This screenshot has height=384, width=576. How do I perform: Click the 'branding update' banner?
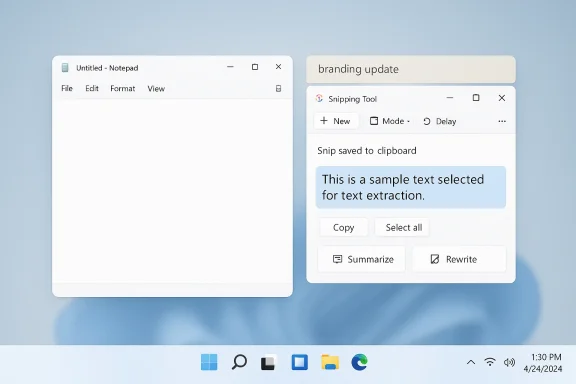click(411, 69)
